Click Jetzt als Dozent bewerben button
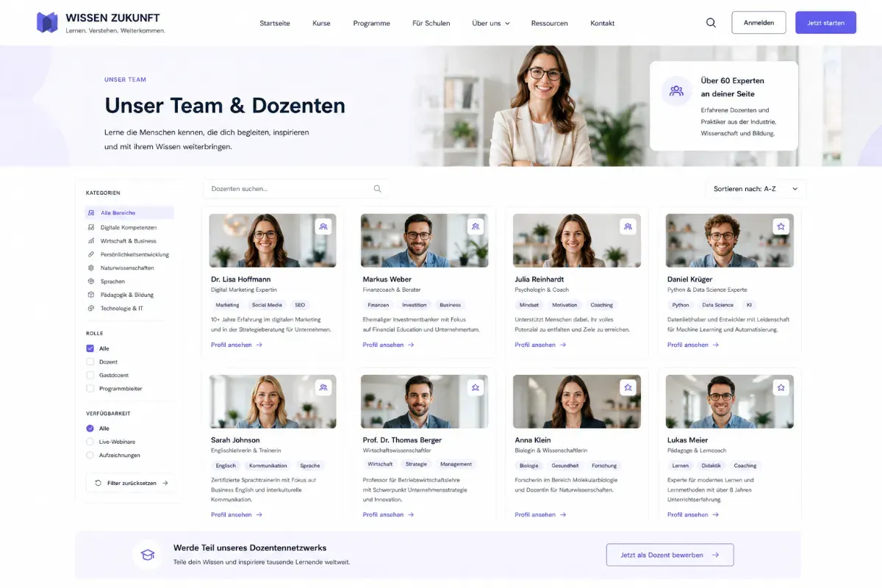 [670, 555]
